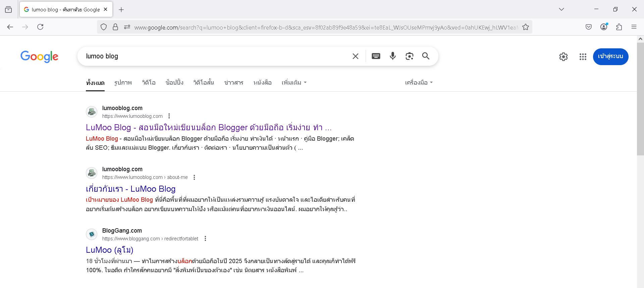Click the BlogGang.com site name text
Screen dimensions: 644x288
tap(122, 231)
